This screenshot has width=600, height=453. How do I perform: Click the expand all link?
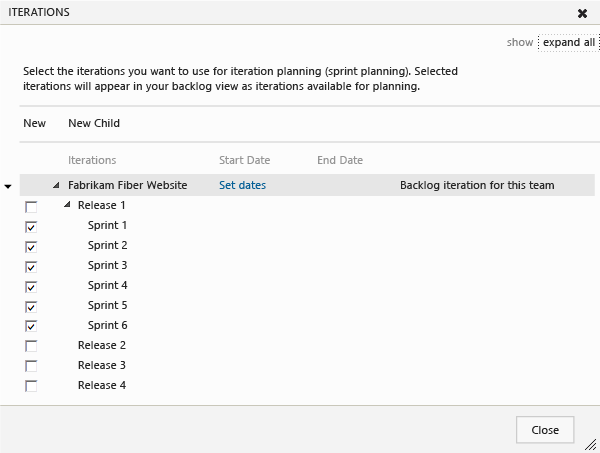tap(569, 42)
